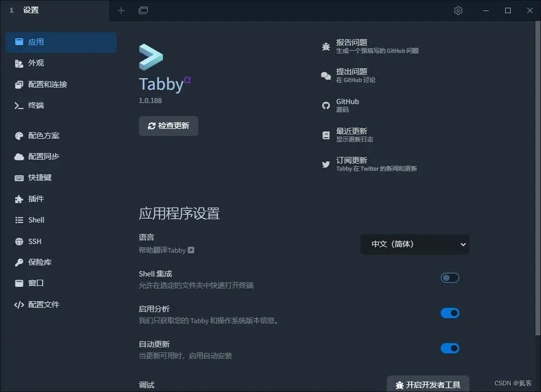Click the settings gear icon in title bar
This screenshot has height=392, width=541.
pyautogui.click(x=458, y=10)
